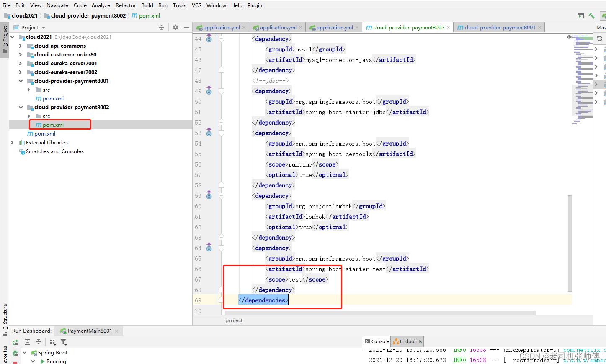Collapse all in Run Dashboard toolbar
The width and height of the screenshot is (606, 364).
[x=39, y=342]
